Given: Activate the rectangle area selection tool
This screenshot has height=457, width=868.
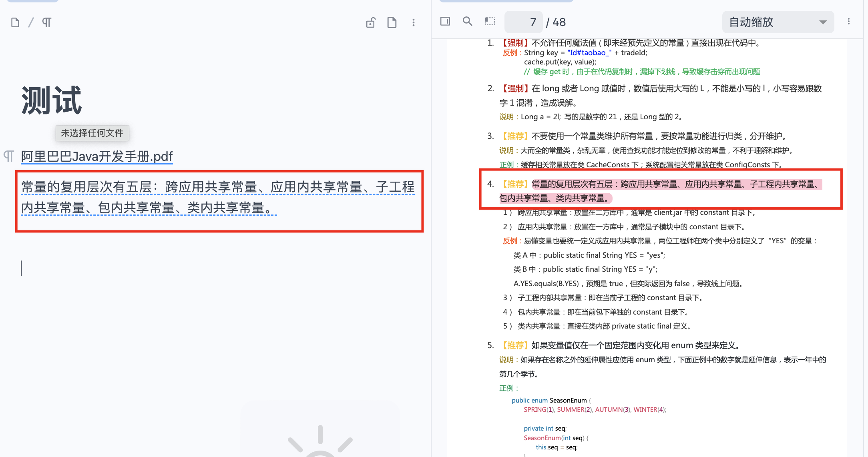Looking at the screenshot, I should [x=490, y=21].
